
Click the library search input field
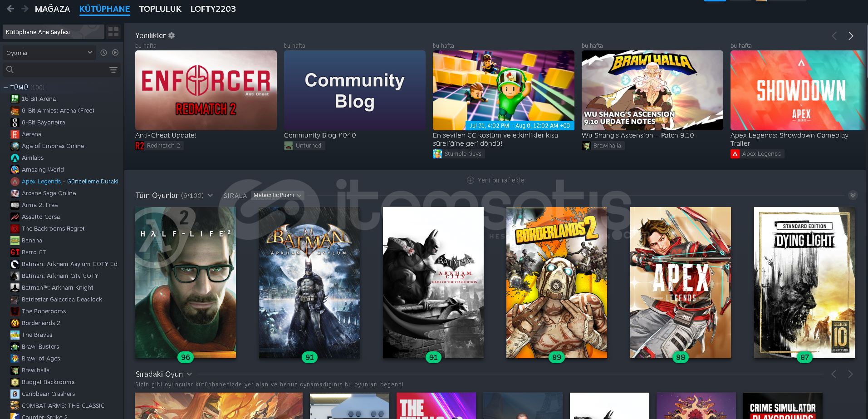click(61, 69)
